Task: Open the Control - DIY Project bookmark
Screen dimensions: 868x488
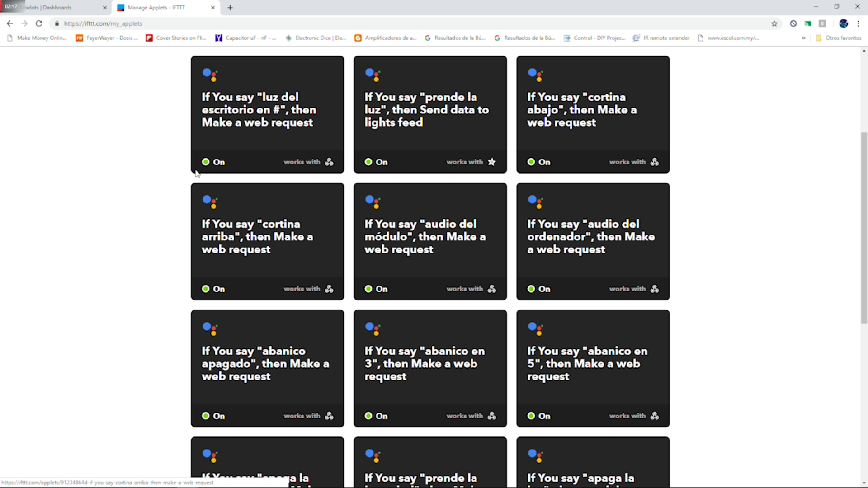Action: 594,38
